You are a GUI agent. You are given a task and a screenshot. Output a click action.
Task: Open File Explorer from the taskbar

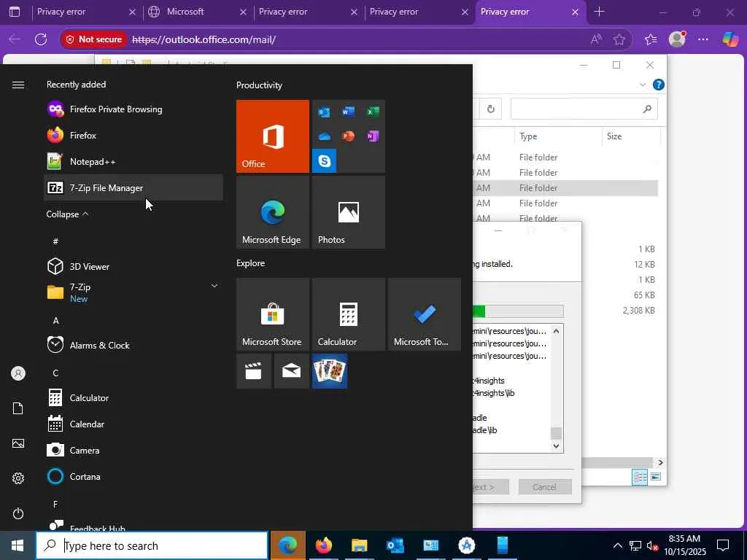click(359, 545)
